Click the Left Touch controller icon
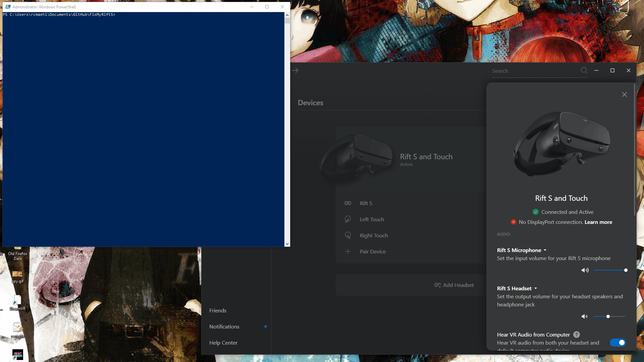Screen dimensions: 644x362 point(348,219)
